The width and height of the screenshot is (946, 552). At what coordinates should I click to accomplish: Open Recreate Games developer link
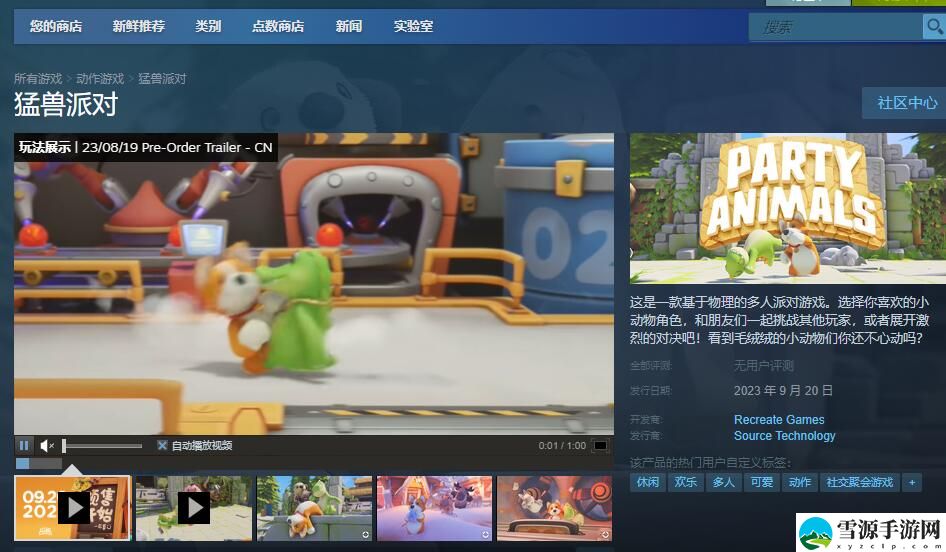pos(779,419)
